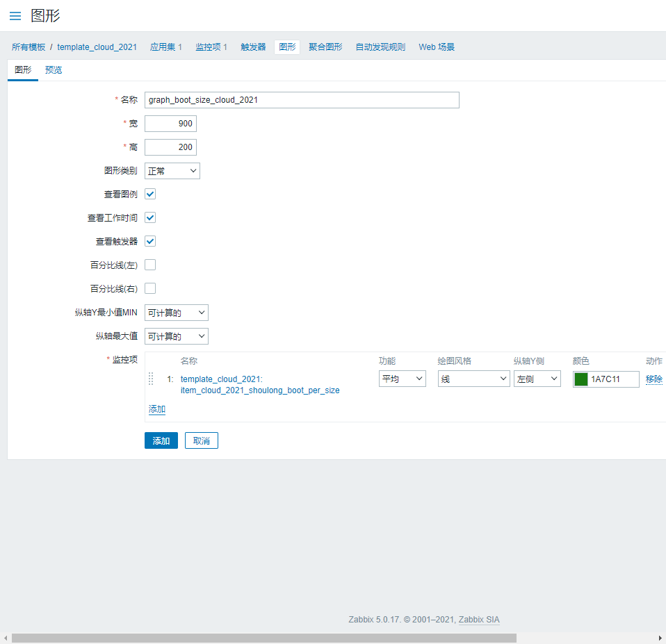
Task: Switch to the 预览 tab
Action: pos(54,70)
